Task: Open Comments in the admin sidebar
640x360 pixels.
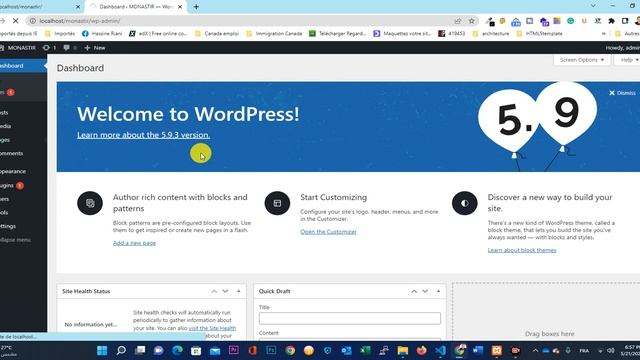Action: click(x=23, y=153)
